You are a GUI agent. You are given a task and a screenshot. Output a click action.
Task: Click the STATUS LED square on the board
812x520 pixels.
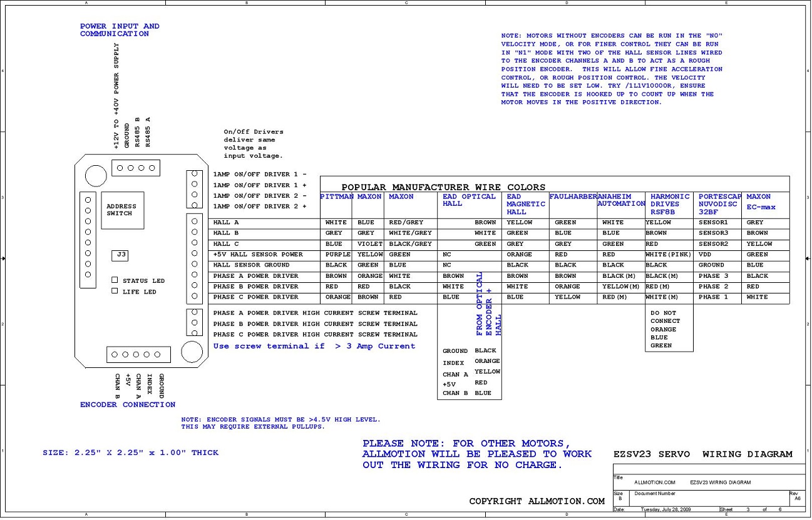tap(115, 280)
